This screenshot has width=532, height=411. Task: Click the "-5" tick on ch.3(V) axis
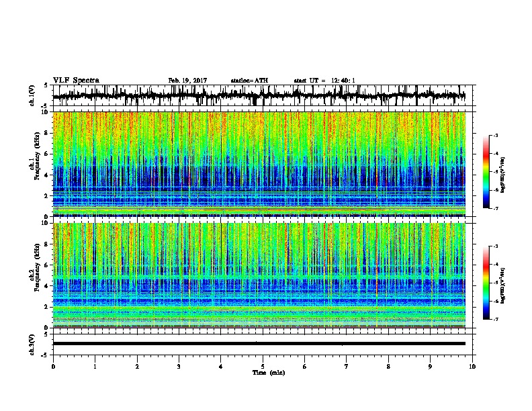tap(46, 355)
